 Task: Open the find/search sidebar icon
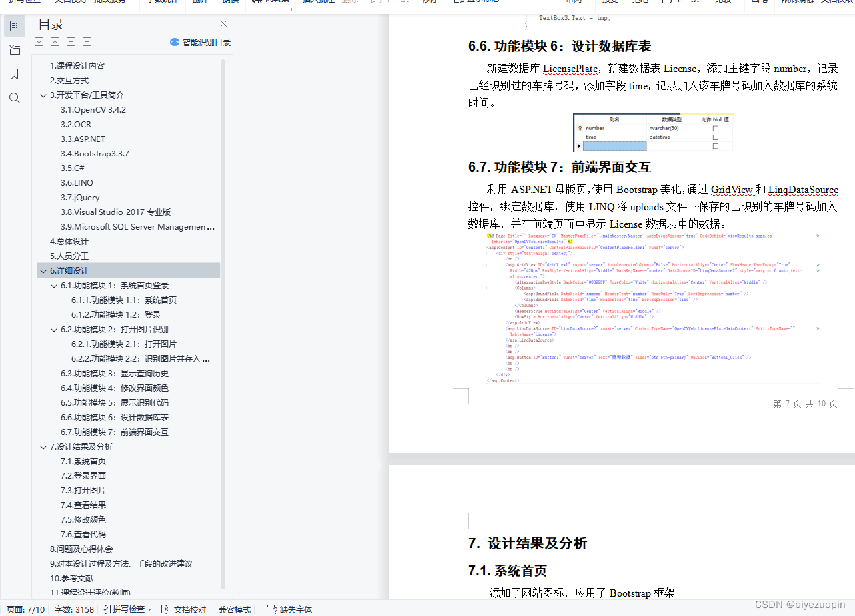tap(15, 98)
